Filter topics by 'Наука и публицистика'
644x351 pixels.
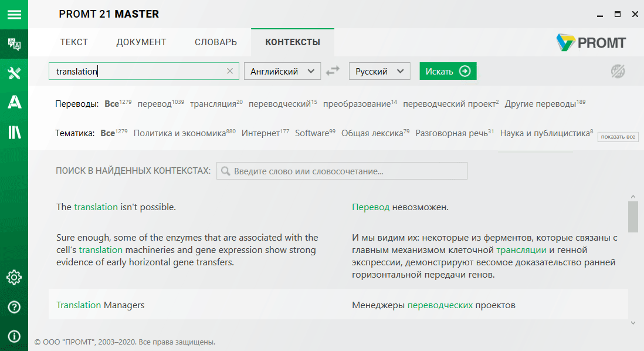coord(546,133)
